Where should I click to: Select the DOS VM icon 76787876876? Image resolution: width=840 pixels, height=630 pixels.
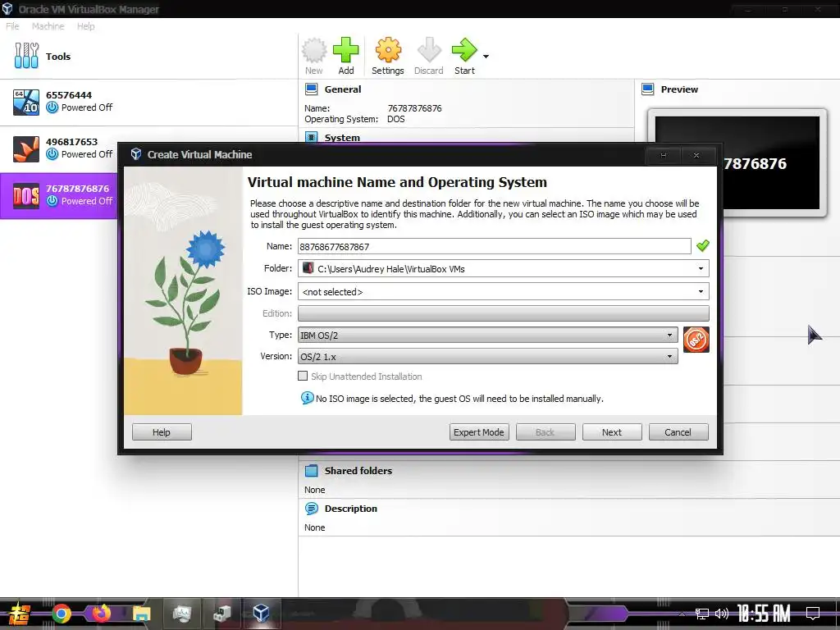(x=26, y=196)
